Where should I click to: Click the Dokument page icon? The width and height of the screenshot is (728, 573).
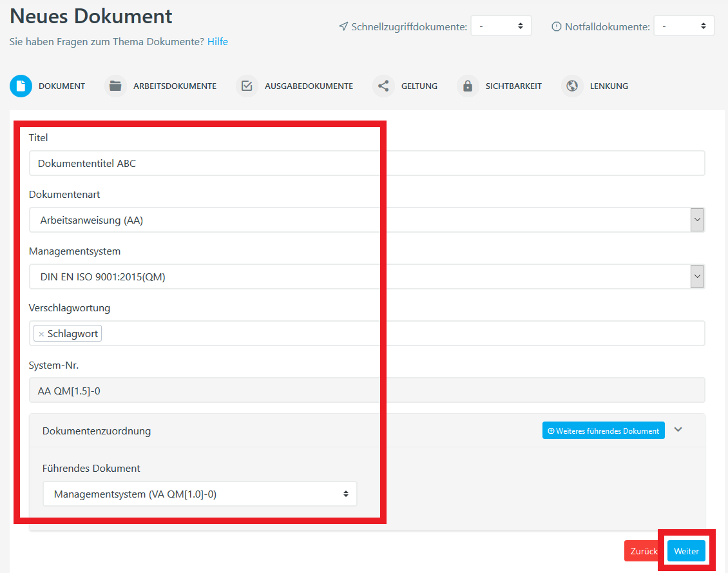pyautogui.click(x=21, y=86)
